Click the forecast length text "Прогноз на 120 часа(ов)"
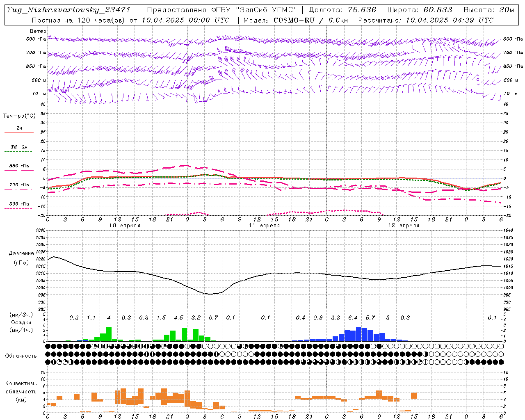525x420 pixels. (79, 20)
